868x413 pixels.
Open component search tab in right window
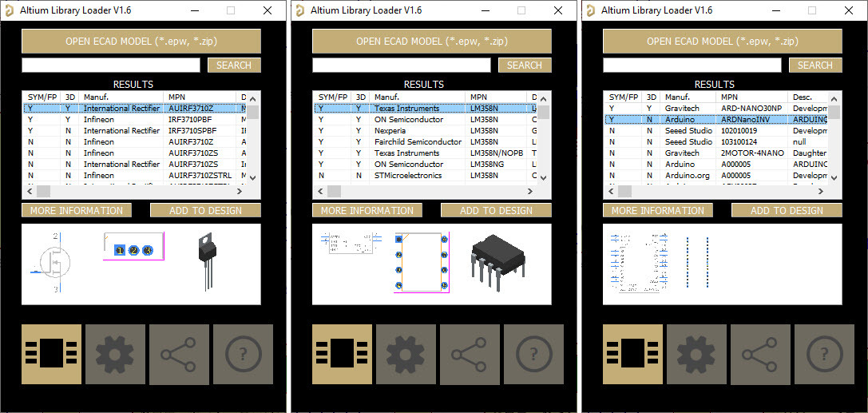tap(632, 355)
